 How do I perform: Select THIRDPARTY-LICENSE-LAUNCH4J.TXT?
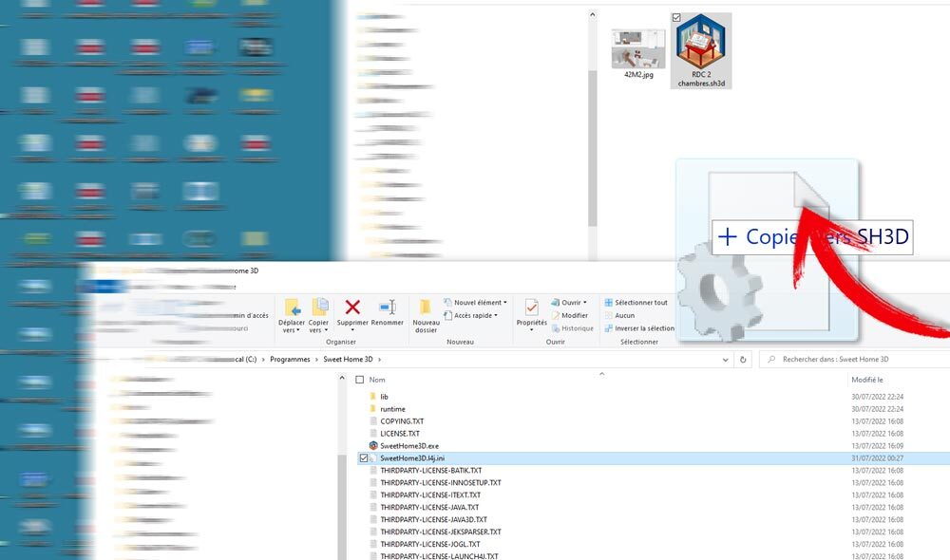pyautogui.click(x=439, y=556)
